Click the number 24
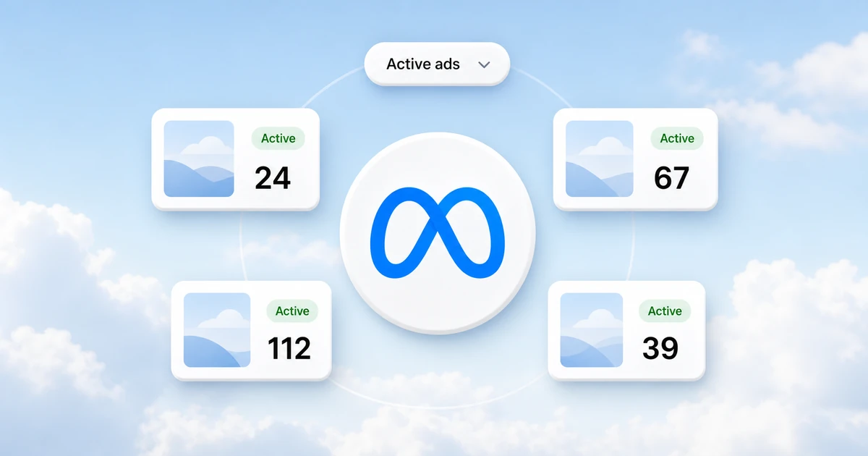Image resolution: width=868 pixels, height=456 pixels. pyautogui.click(x=273, y=177)
